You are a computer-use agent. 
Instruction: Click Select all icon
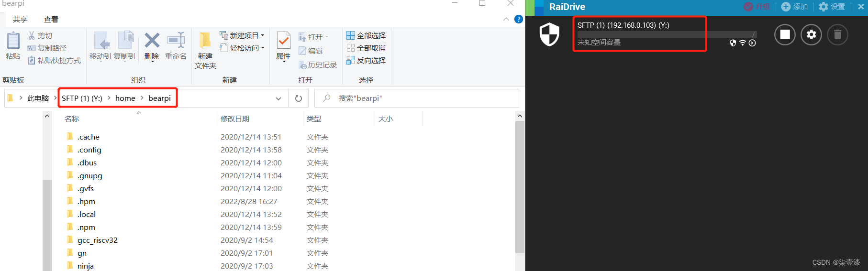click(351, 35)
